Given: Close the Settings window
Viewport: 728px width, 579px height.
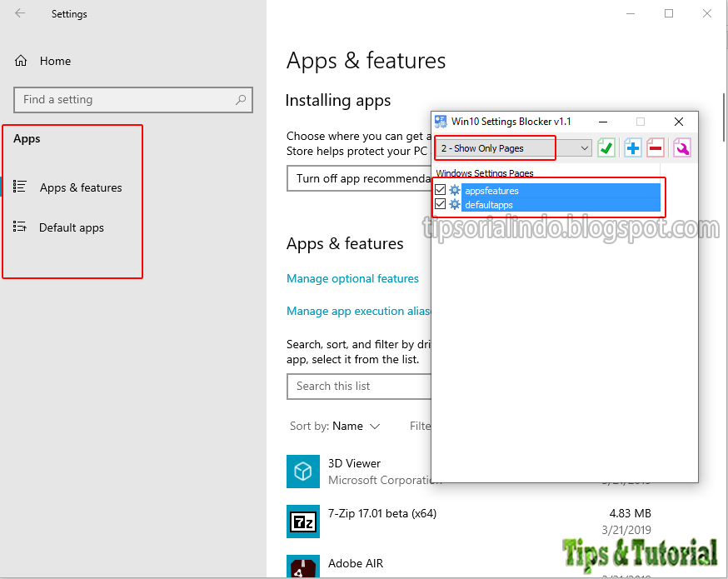Looking at the screenshot, I should click(706, 13).
